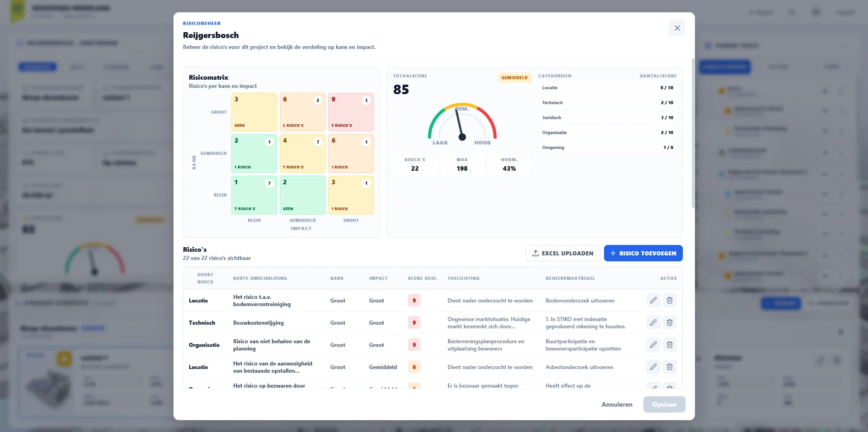Add a new risk with Risico toevoegen
This screenshot has width=868, height=432.
pyautogui.click(x=643, y=253)
